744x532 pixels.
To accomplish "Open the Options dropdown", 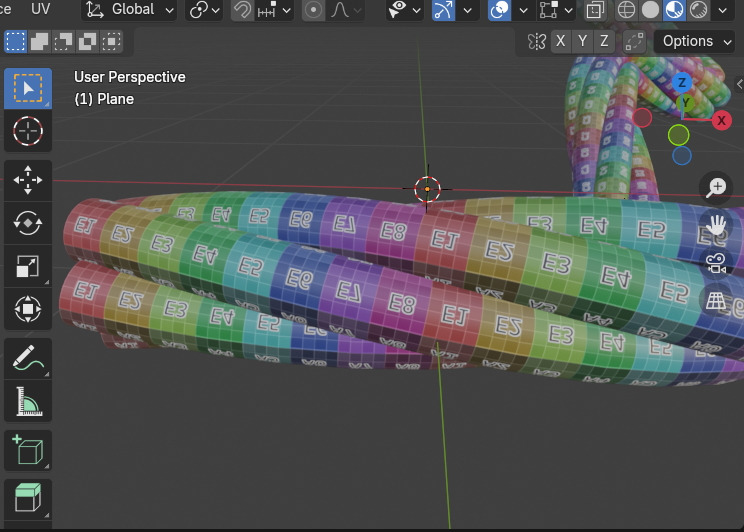I will click(x=696, y=42).
